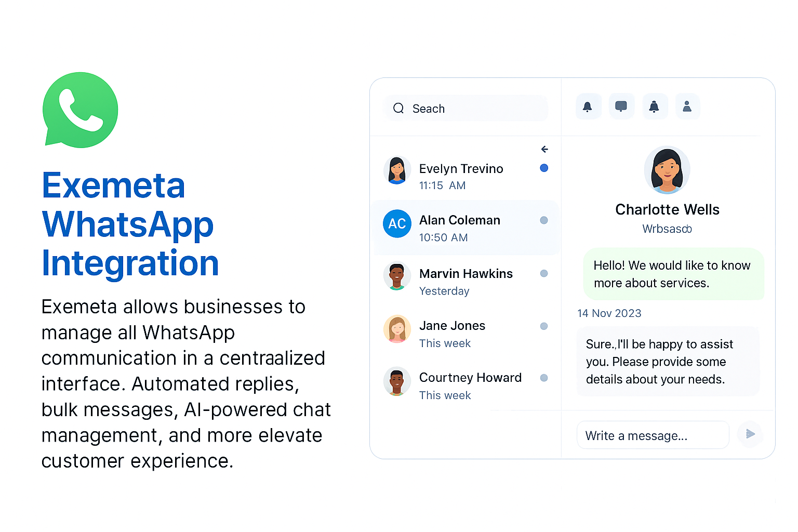798x532 pixels.
Task: Click status dot beside Alan Coleman
Action: pyautogui.click(x=544, y=220)
